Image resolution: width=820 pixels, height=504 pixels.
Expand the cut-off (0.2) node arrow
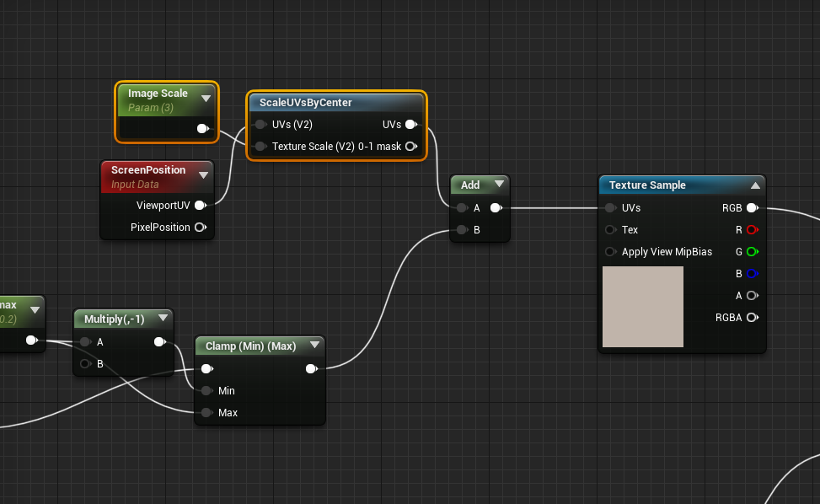35,309
